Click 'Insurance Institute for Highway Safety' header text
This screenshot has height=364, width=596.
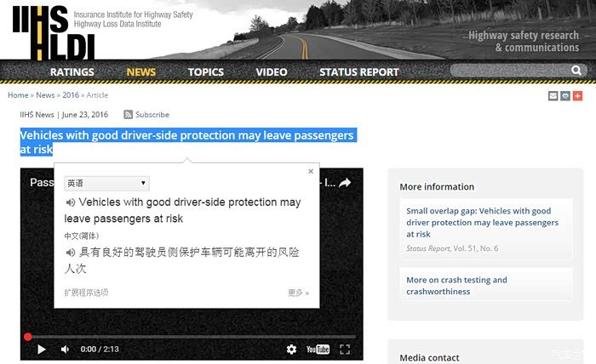[x=133, y=14]
